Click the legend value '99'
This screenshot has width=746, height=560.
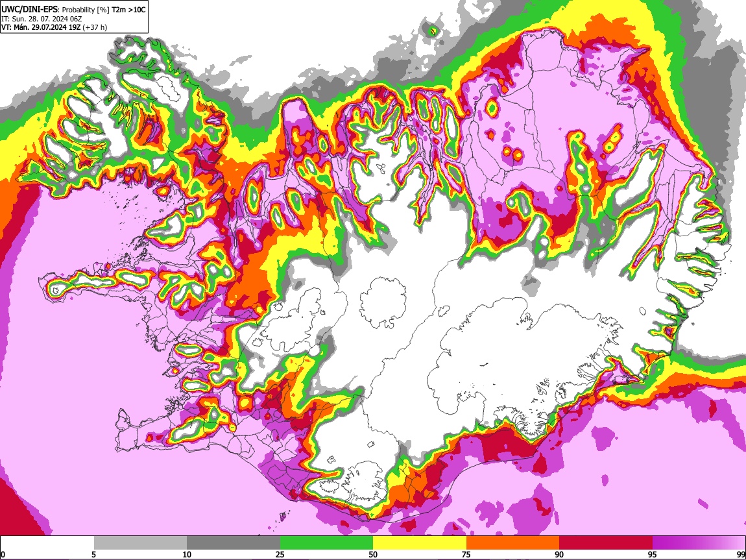(741, 555)
